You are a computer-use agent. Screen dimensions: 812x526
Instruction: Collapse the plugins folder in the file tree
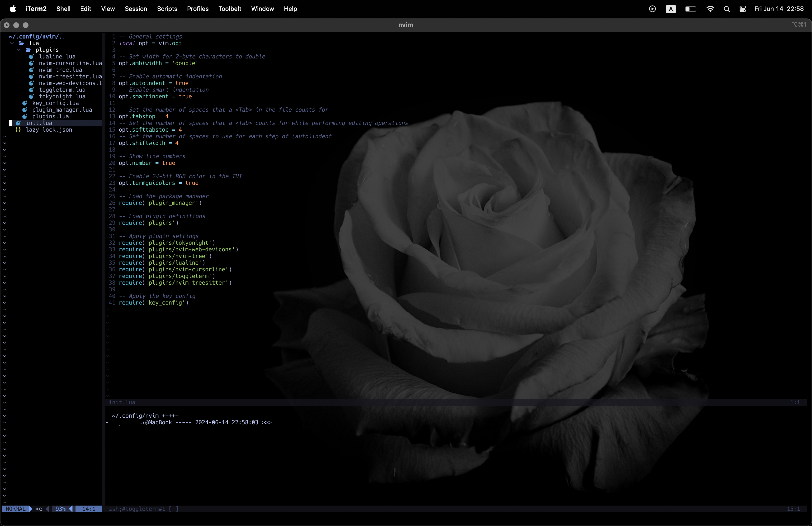pos(19,50)
